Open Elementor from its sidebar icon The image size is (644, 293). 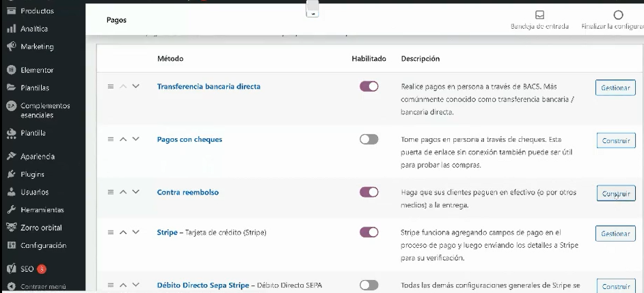click(x=12, y=70)
